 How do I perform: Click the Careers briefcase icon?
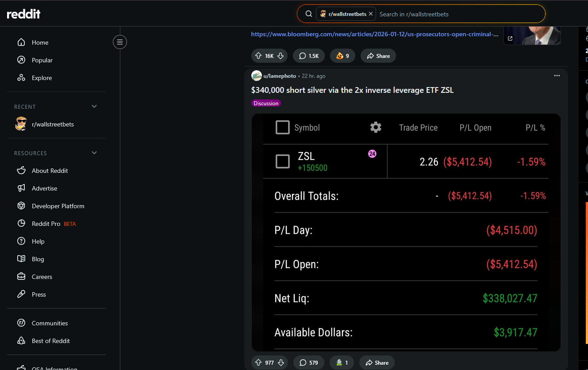(x=21, y=277)
